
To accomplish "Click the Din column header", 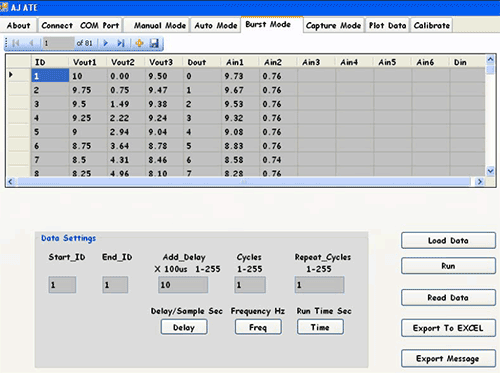I will coord(467,62).
